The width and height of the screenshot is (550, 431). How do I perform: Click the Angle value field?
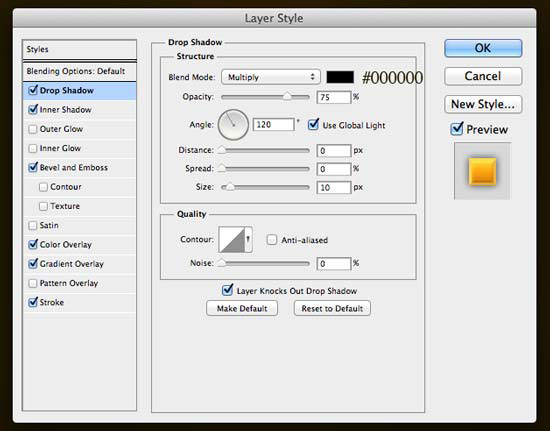tap(273, 124)
